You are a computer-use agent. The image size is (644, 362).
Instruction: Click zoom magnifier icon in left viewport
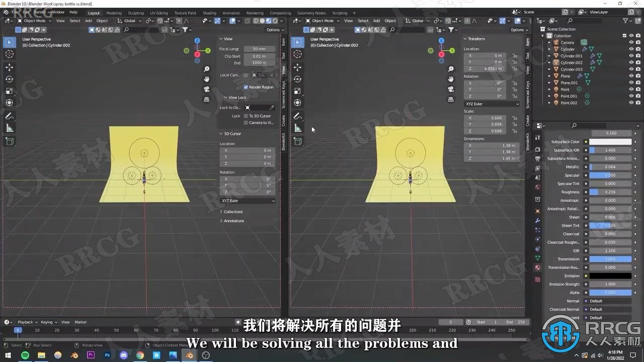[x=207, y=69]
